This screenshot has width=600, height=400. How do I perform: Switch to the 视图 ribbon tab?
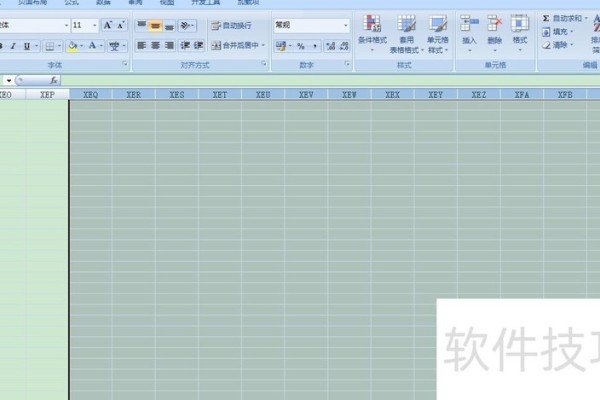tap(167, 2)
